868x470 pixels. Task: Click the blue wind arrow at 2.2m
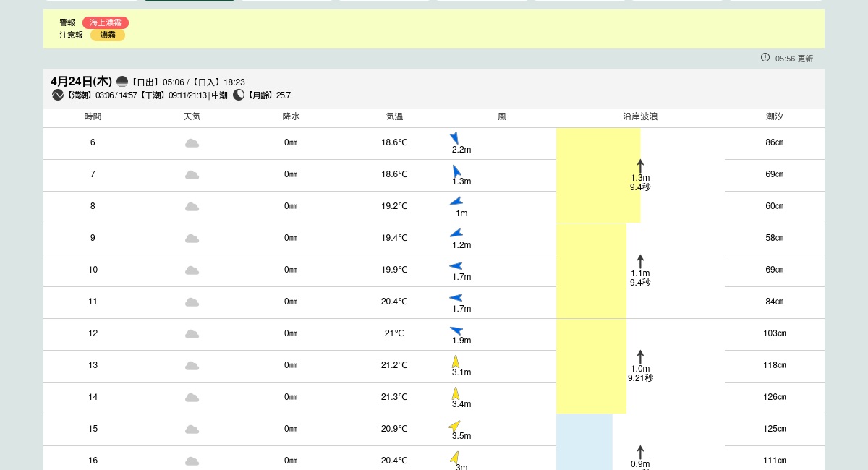coord(455,138)
